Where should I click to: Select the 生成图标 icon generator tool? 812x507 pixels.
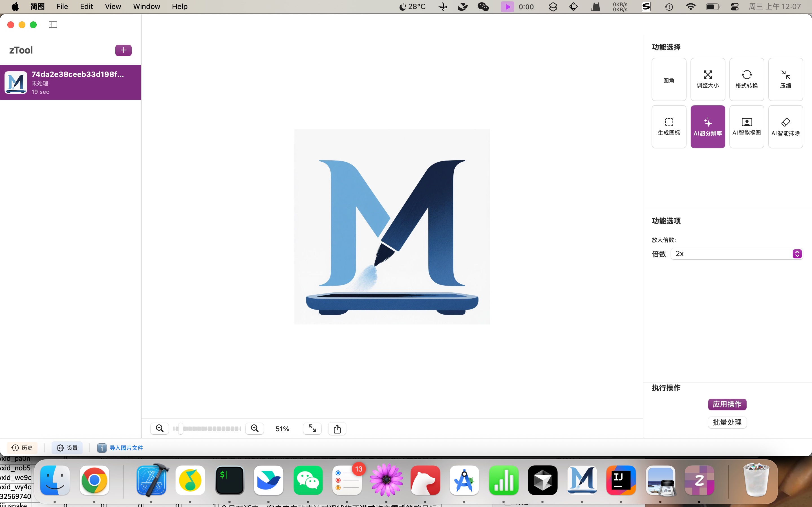[669, 127]
